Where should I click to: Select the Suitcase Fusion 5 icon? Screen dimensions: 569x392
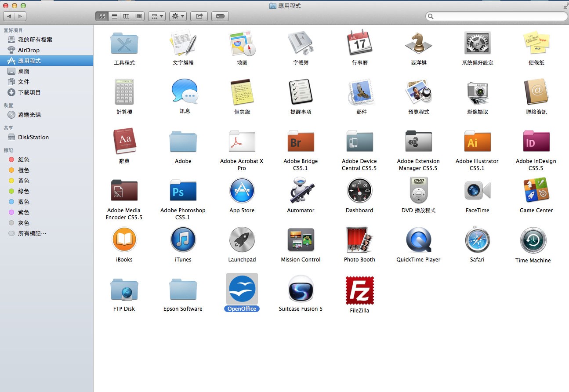pyautogui.click(x=301, y=289)
